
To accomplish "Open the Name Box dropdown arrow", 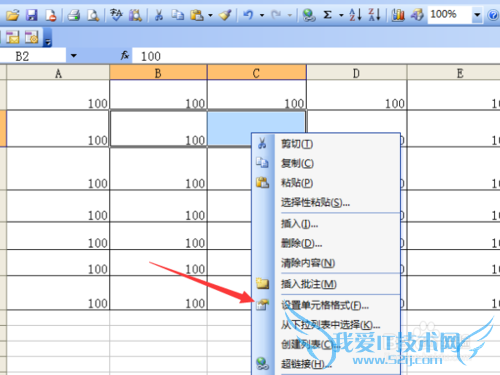I will pyautogui.click(x=74, y=56).
